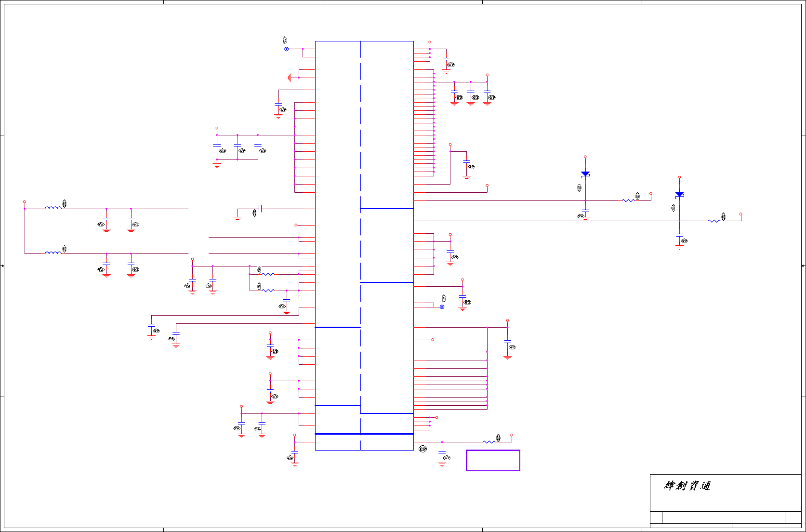Click the 緯創資通 title block text
The width and height of the screenshot is (806, 532).
point(687,486)
